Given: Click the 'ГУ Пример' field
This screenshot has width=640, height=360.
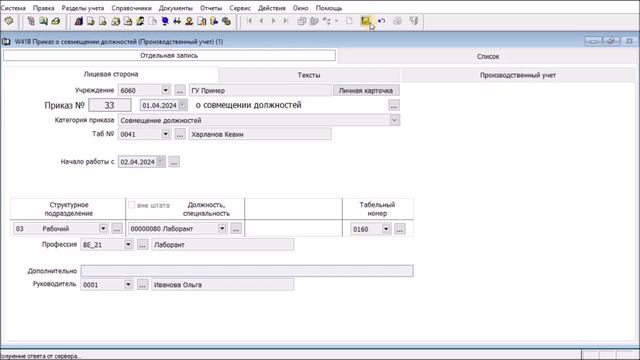Looking at the screenshot, I should [260, 90].
